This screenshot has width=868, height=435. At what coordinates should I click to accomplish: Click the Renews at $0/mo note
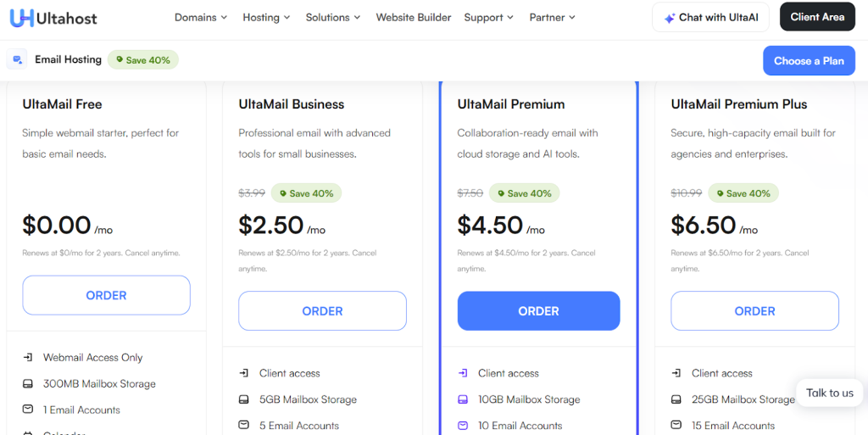(102, 253)
